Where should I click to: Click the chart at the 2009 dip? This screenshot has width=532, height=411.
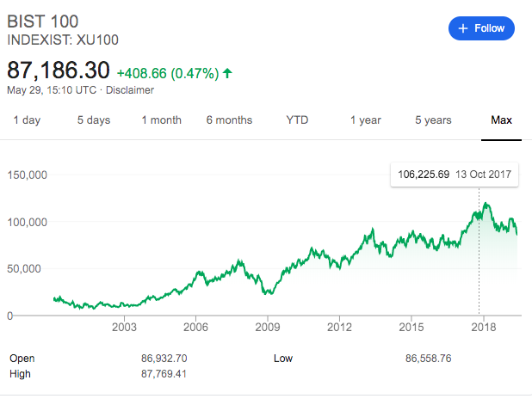[269, 292]
